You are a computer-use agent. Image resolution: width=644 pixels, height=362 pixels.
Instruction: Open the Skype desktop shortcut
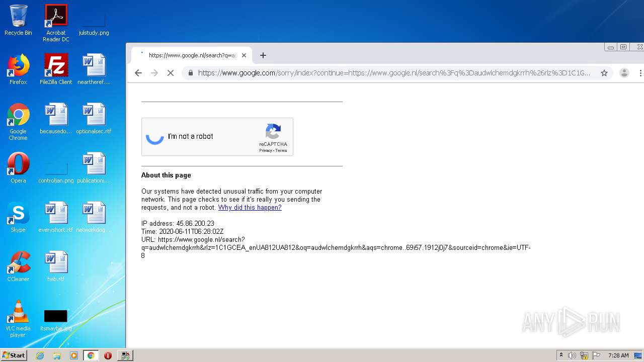point(18,217)
